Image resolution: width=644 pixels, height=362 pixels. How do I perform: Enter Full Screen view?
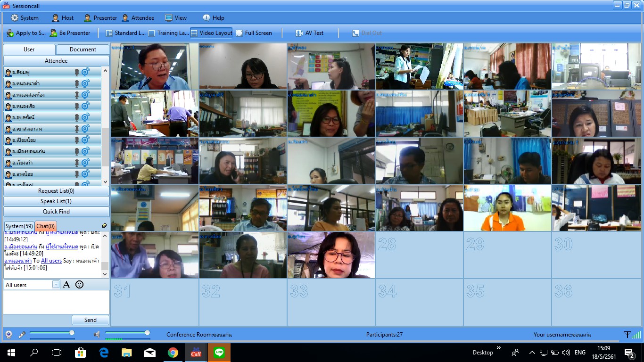254,33
